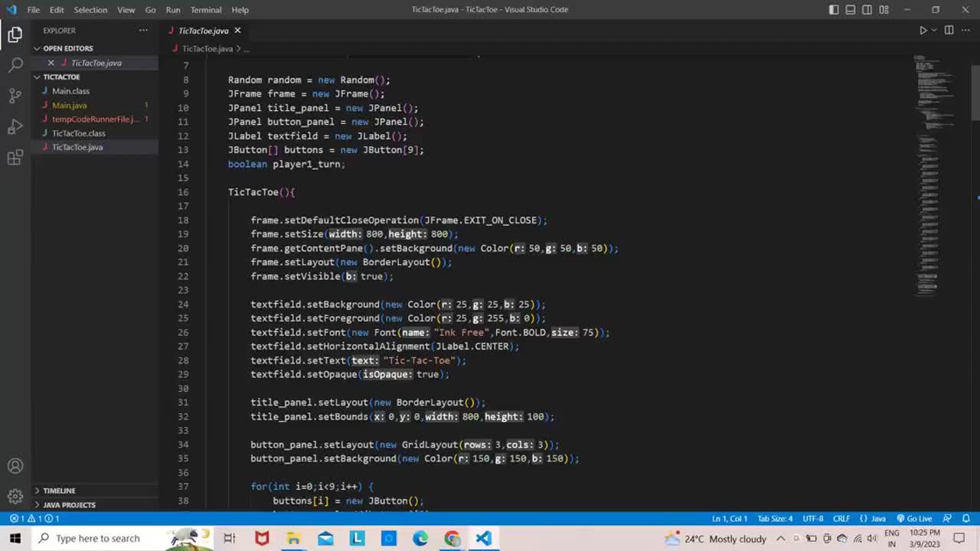
Task: Open the Accounts menu icon
Action: 15,466
